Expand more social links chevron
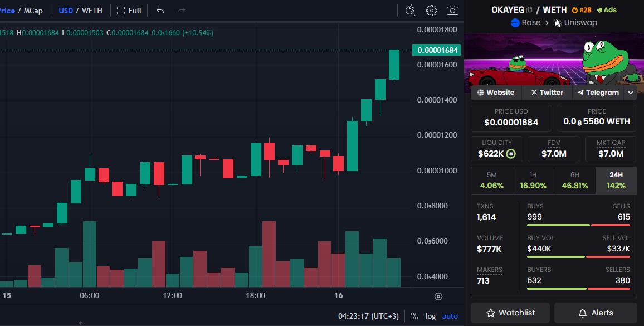 click(x=631, y=93)
